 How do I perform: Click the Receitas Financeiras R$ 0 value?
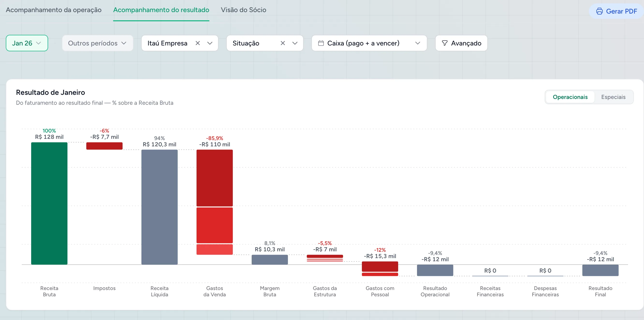[x=490, y=270]
